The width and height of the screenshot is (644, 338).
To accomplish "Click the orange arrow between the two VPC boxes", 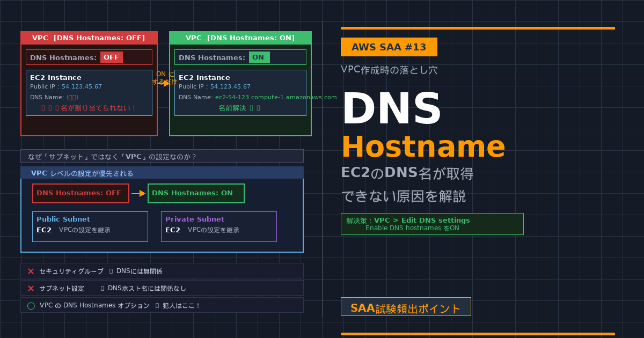I will [x=164, y=83].
